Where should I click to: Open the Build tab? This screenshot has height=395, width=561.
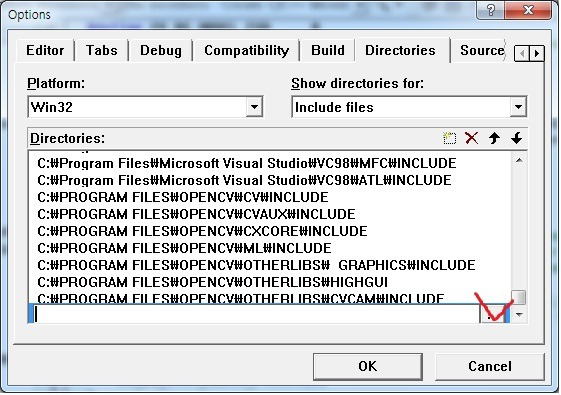click(328, 50)
